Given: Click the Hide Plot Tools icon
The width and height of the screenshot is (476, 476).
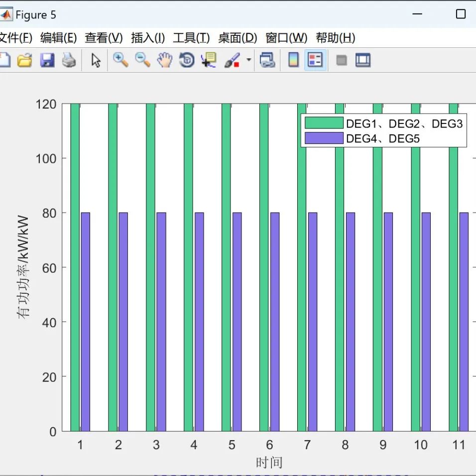Looking at the screenshot, I should coord(342,60).
